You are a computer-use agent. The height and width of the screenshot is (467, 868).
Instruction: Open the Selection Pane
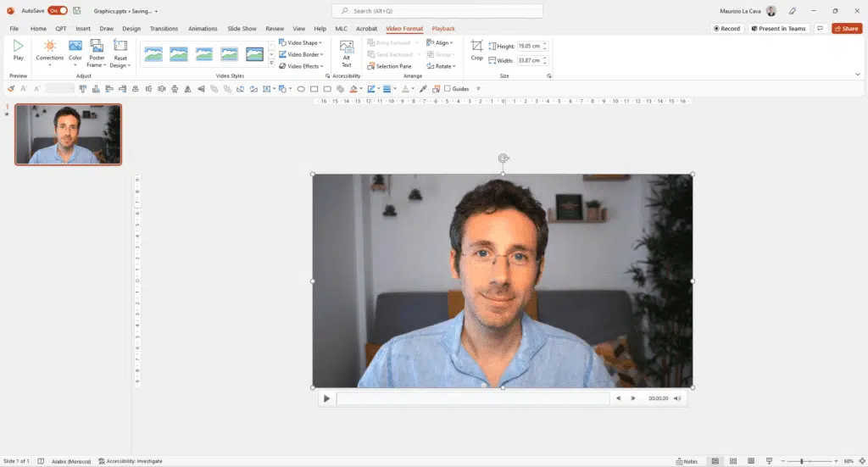(x=389, y=66)
